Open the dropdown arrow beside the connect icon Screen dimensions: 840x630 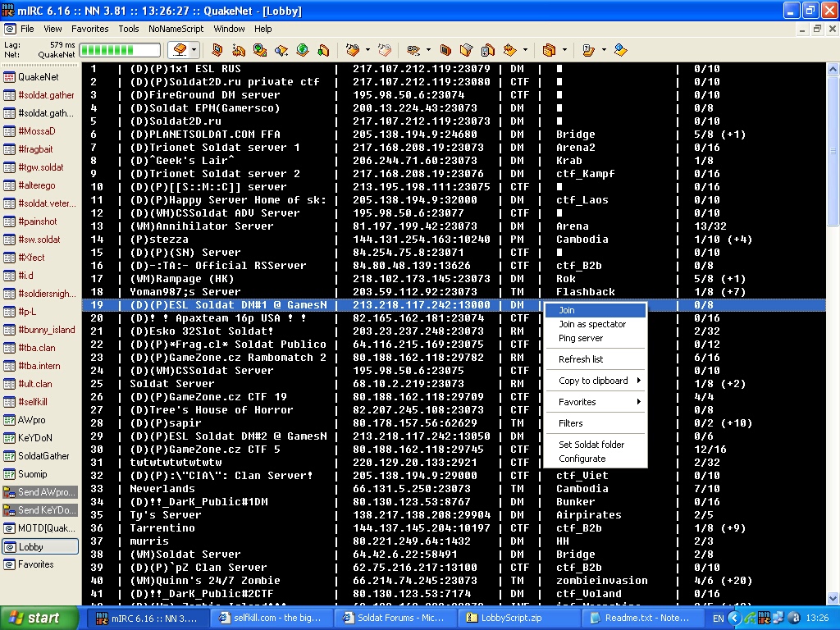tap(194, 50)
